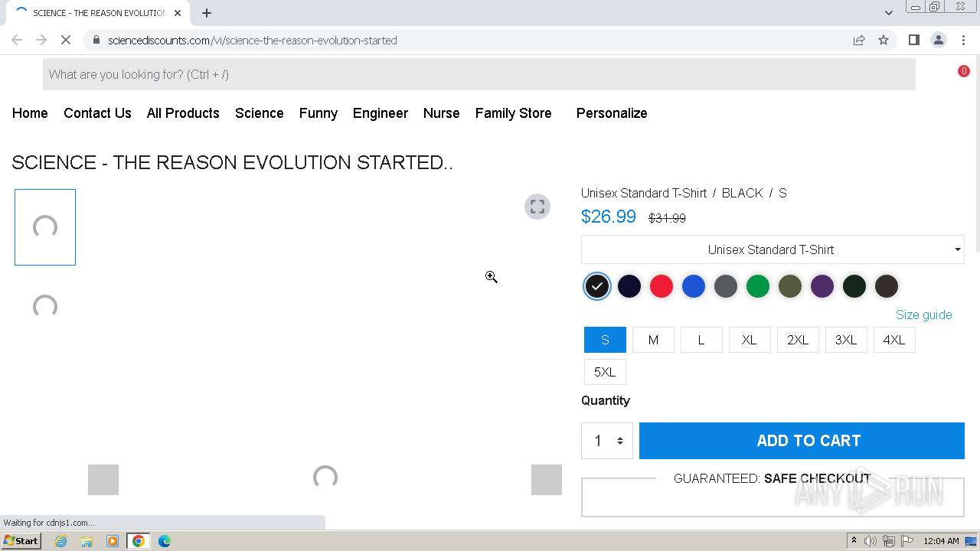The width and height of the screenshot is (980, 551).
Task: Open Funny category
Action: 318,113
